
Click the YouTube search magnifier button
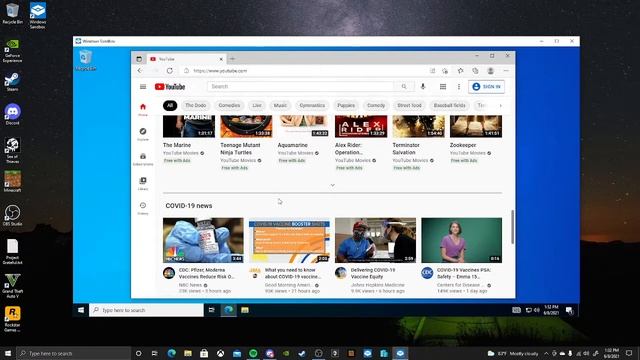coord(404,87)
